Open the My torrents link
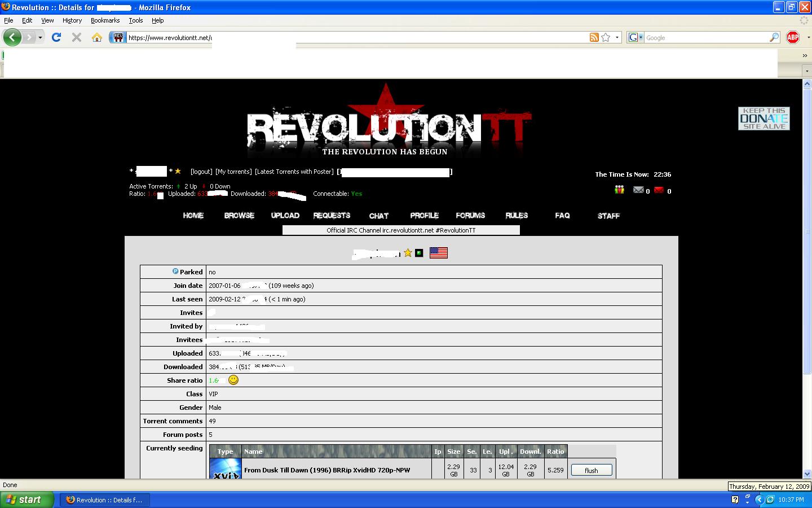The width and height of the screenshot is (812, 508). tap(233, 172)
